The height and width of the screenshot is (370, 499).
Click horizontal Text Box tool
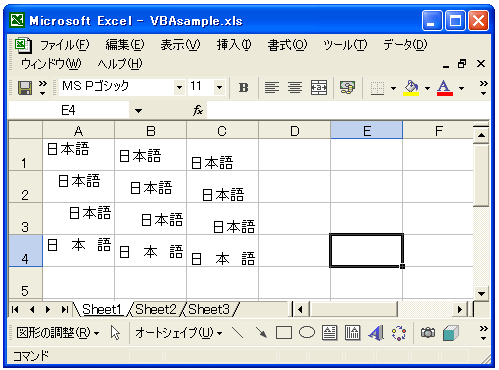[329, 333]
